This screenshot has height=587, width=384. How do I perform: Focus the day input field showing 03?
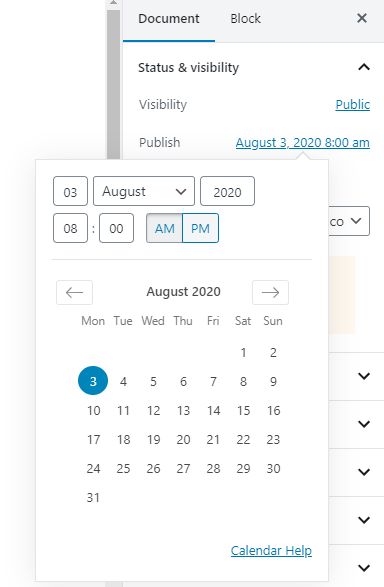70,191
